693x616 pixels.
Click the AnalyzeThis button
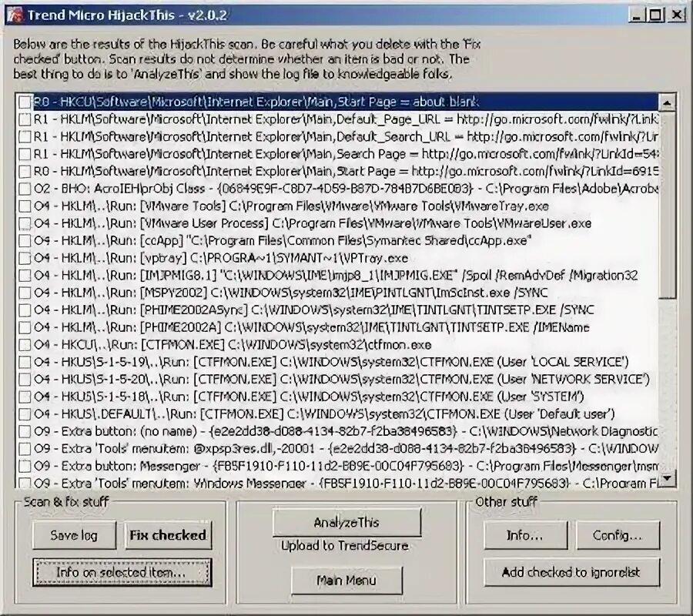pyautogui.click(x=346, y=522)
